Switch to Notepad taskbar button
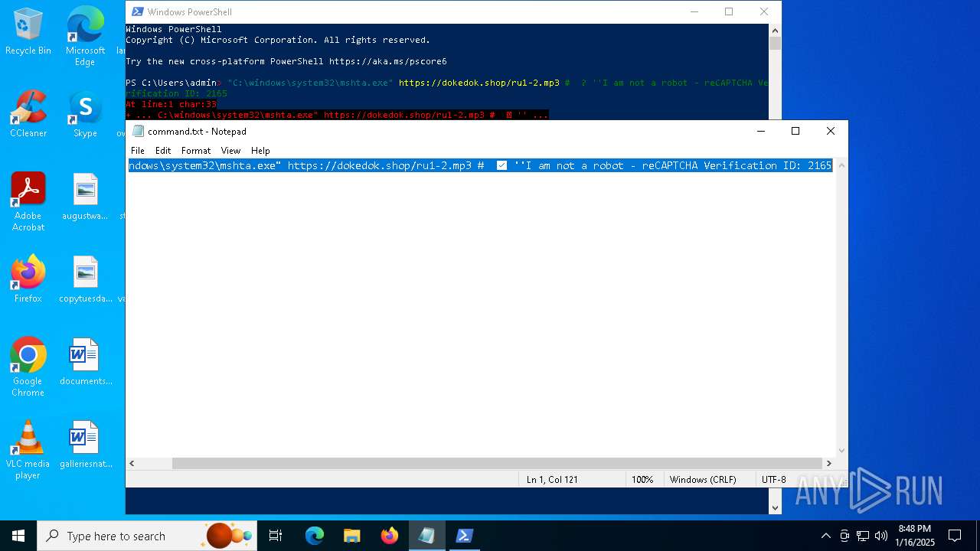This screenshot has width=980, height=551. pos(426,536)
